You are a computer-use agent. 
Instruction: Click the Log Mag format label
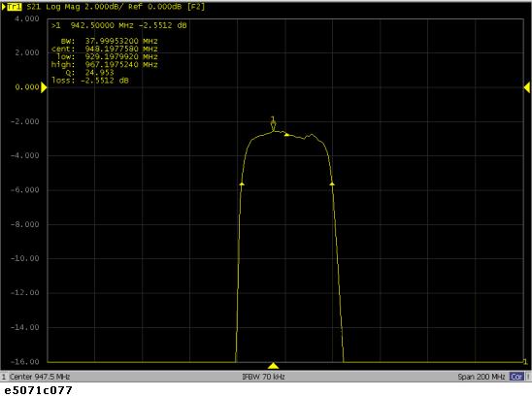(x=63, y=7)
